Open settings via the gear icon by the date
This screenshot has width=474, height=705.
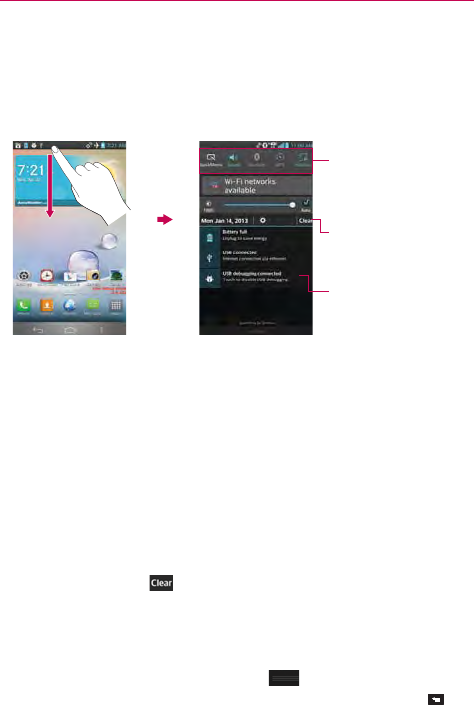pos(263,220)
